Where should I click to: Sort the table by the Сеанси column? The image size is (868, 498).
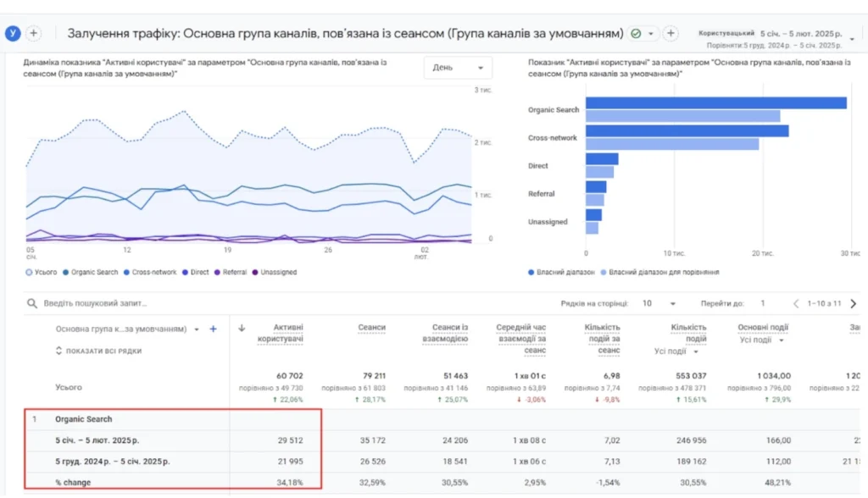[x=371, y=328]
